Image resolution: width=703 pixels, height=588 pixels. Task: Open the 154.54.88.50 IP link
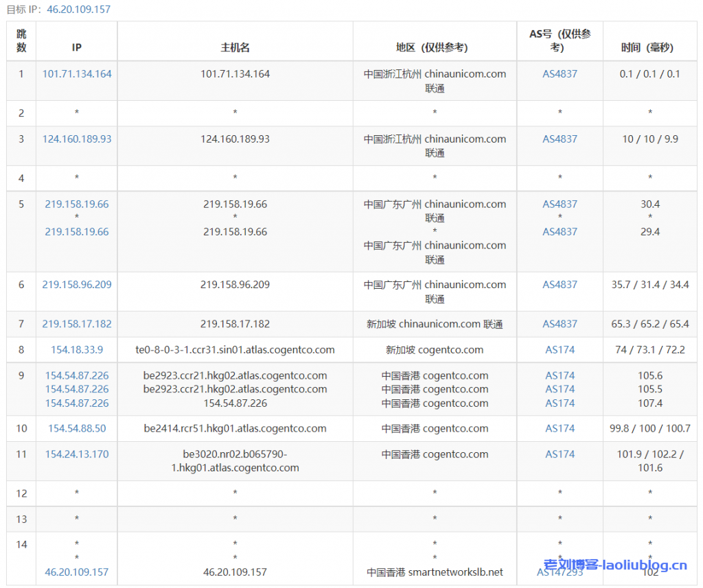coord(77,429)
